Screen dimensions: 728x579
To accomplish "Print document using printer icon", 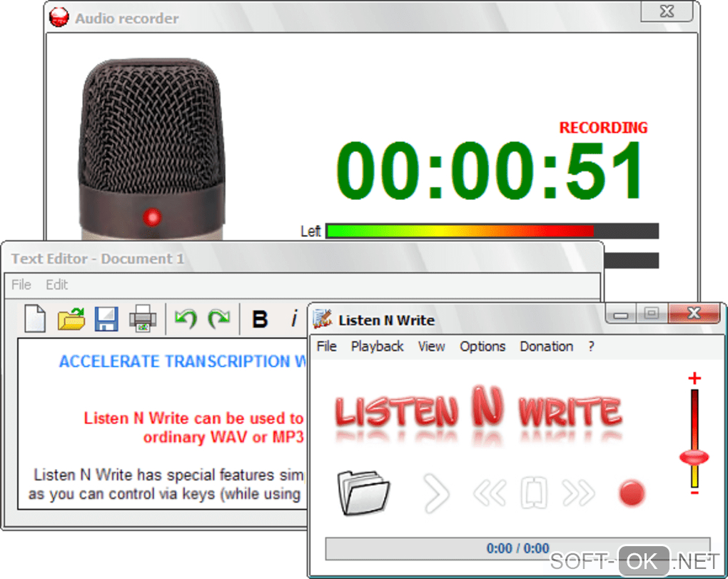I will tap(143, 318).
